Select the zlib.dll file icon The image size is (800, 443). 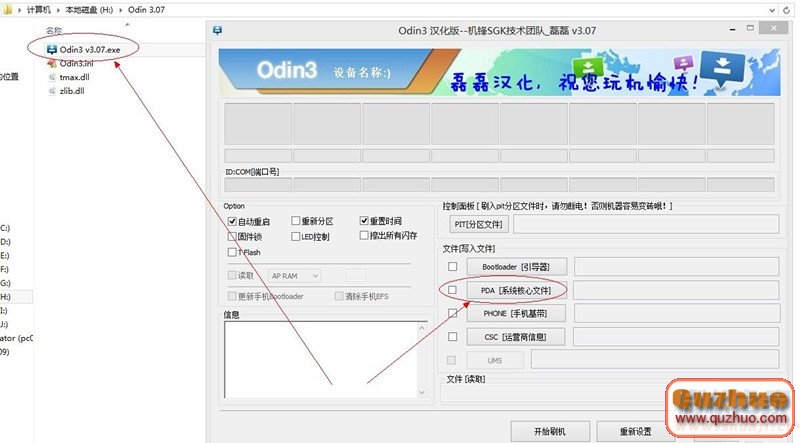[x=52, y=91]
